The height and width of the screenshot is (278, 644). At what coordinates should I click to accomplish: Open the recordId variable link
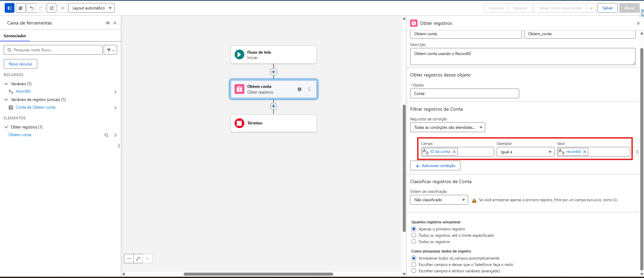coord(23,91)
